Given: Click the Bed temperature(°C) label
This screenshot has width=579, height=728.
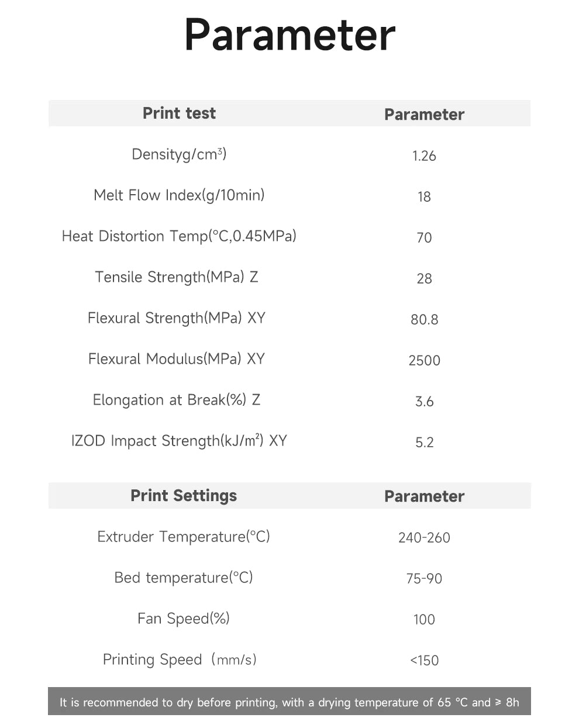Looking at the screenshot, I should (x=184, y=578).
